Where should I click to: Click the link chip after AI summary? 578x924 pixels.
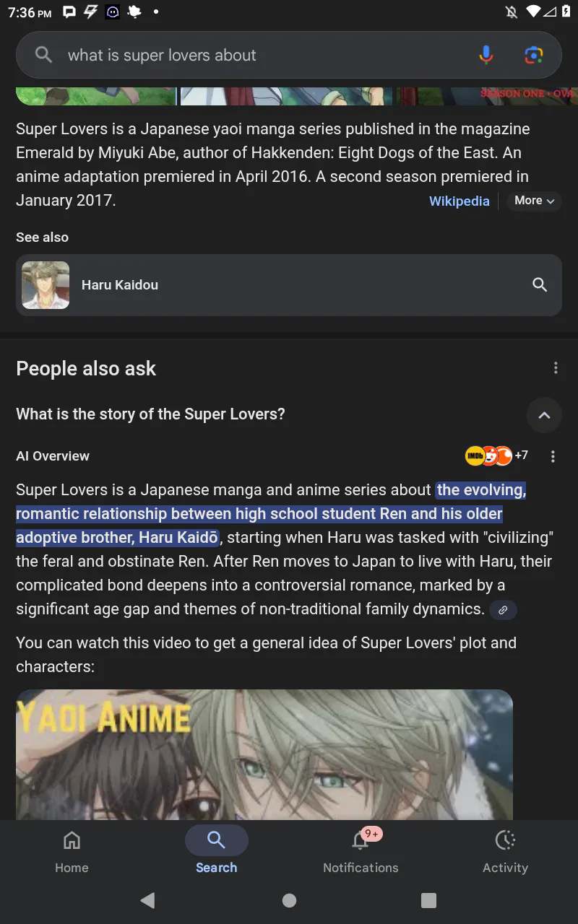[503, 610]
